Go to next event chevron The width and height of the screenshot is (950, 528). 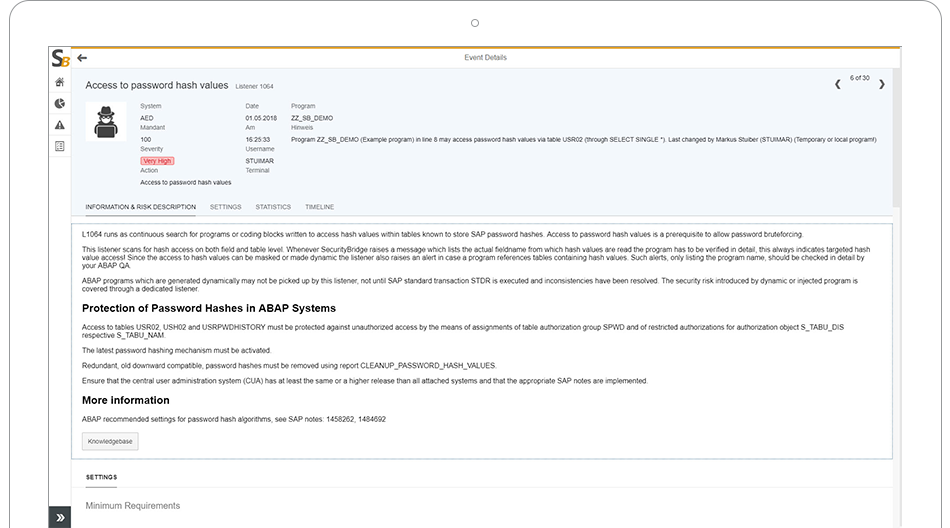tap(882, 84)
